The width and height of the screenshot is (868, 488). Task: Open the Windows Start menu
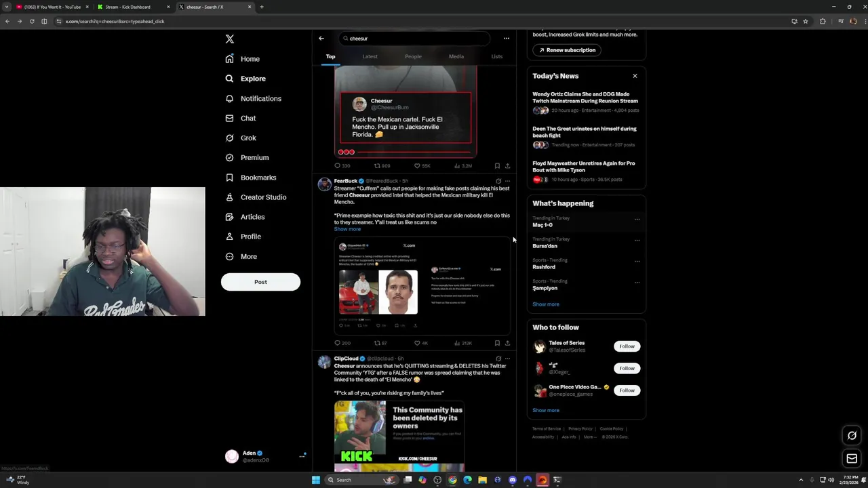pyautogui.click(x=316, y=480)
